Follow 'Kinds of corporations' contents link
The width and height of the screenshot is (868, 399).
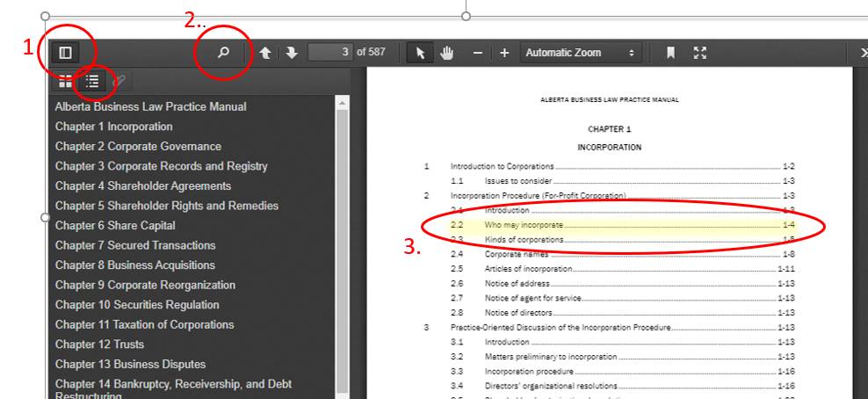coord(524,240)
